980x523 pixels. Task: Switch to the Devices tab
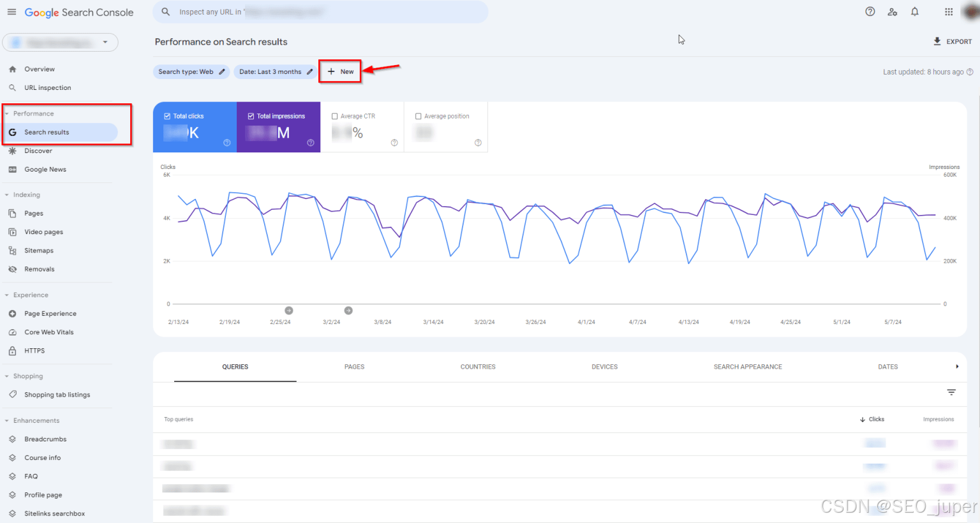click(x=604, y=367)
